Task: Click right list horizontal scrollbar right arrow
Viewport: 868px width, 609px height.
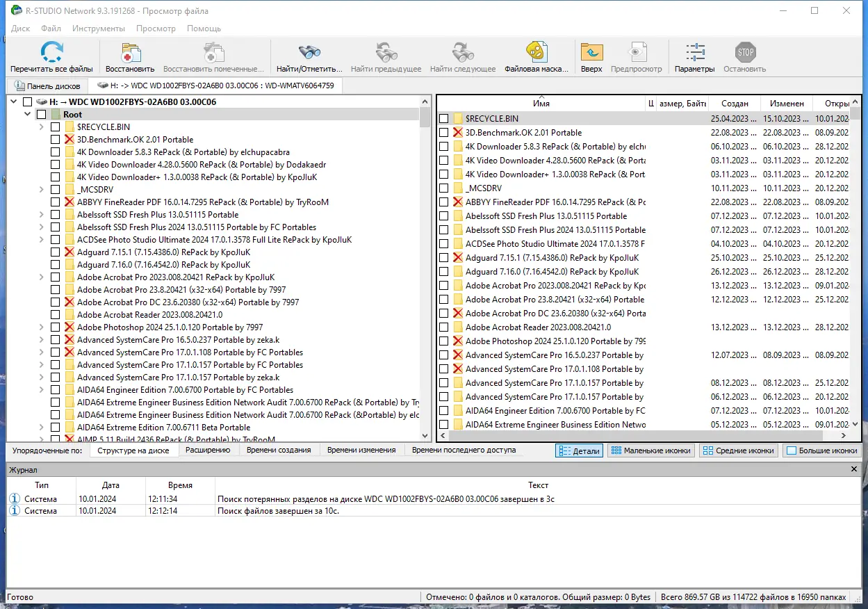Action: [844, 435]
